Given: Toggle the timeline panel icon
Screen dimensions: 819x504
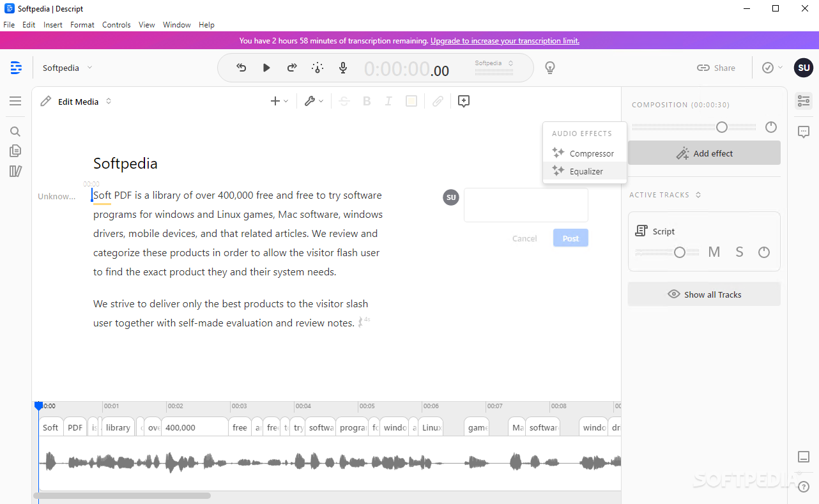Looking at the screenshot, I should tap(804, 457).
